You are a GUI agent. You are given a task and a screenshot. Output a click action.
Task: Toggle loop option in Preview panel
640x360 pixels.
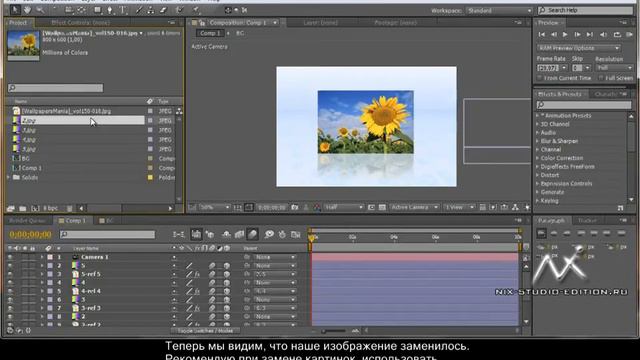617,35
